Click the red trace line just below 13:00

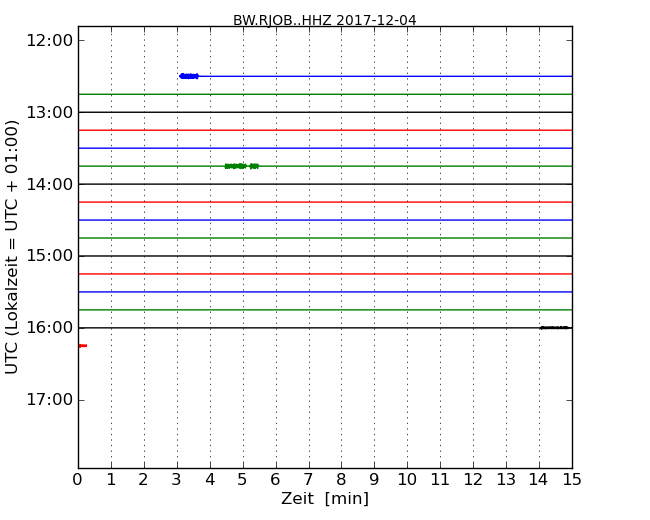[325, 130]
